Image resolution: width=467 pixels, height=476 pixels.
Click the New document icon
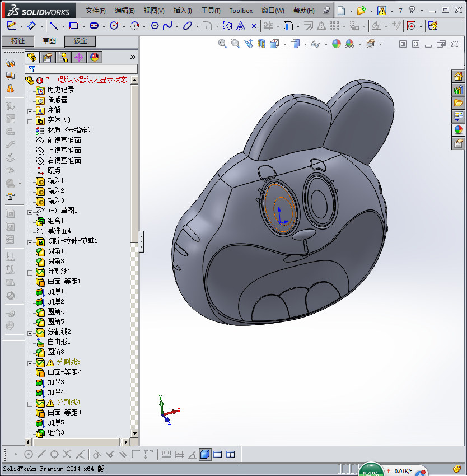click(342, 11)
